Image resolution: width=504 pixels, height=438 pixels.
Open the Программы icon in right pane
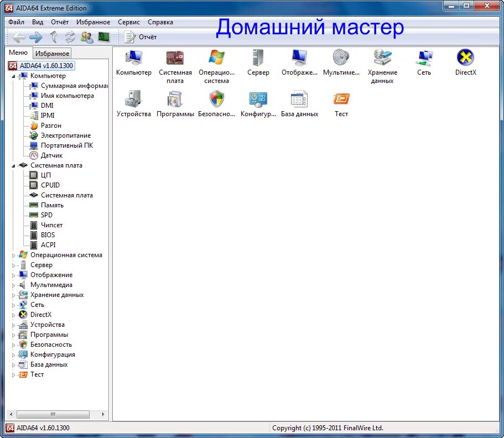click(x=175, y=99)
